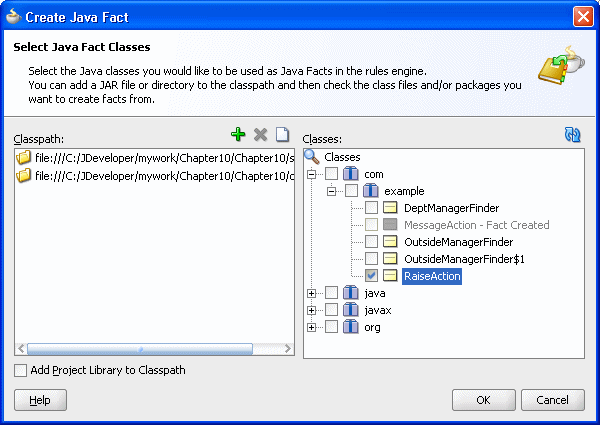Click the OutsideManagerFinder$1 class icon
Viewport: 600px width, 425px height.
390,259
